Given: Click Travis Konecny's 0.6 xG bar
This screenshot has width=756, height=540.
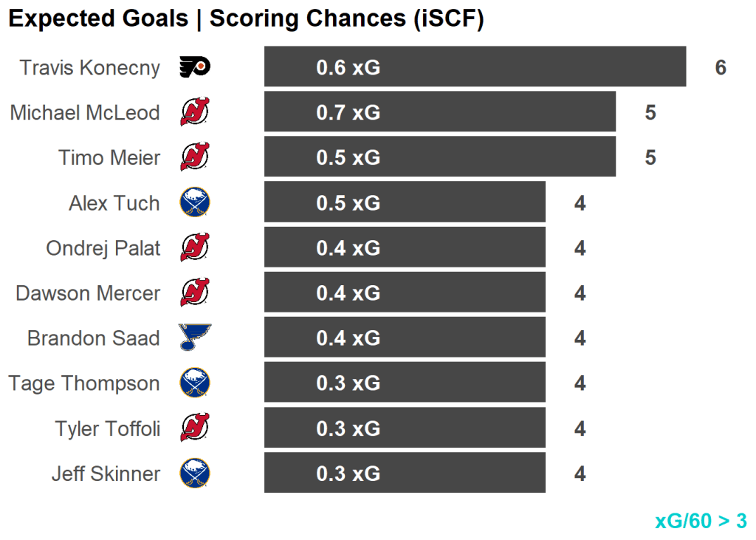Looking at the screenshot, I should [x=475, y=67].
